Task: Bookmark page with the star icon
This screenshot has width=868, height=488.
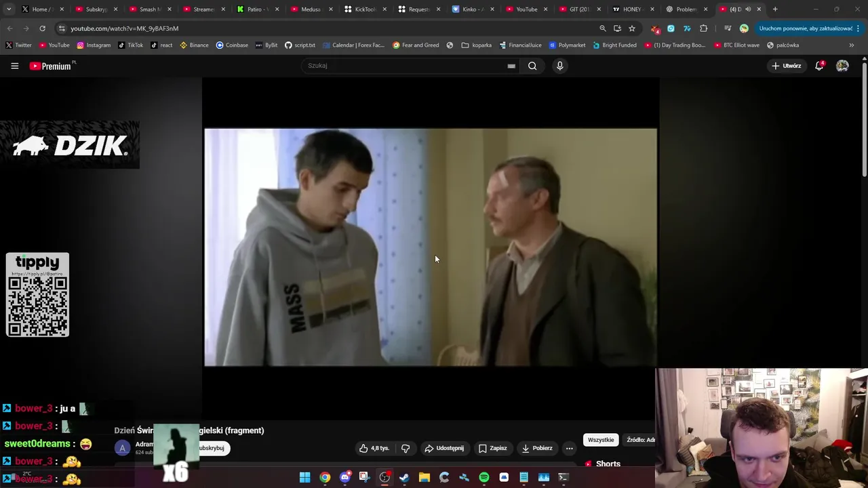Action: pyautogui.click(x=632, y=28)
